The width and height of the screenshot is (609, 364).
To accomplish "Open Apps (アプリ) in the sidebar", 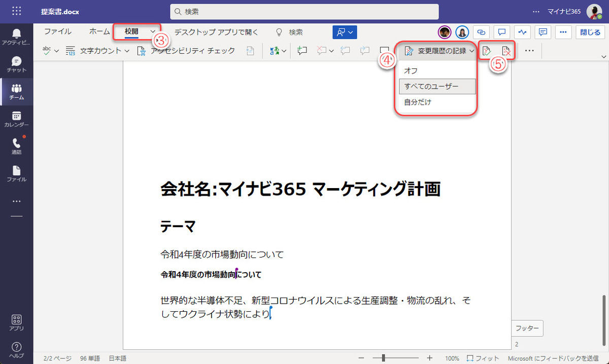I will [x=16, y=323].
